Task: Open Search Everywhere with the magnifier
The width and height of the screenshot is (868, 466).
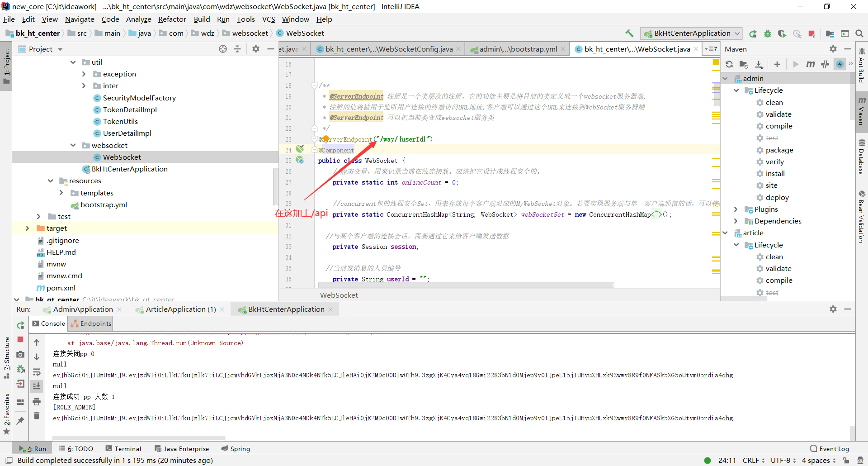Action: click(859, 33)
